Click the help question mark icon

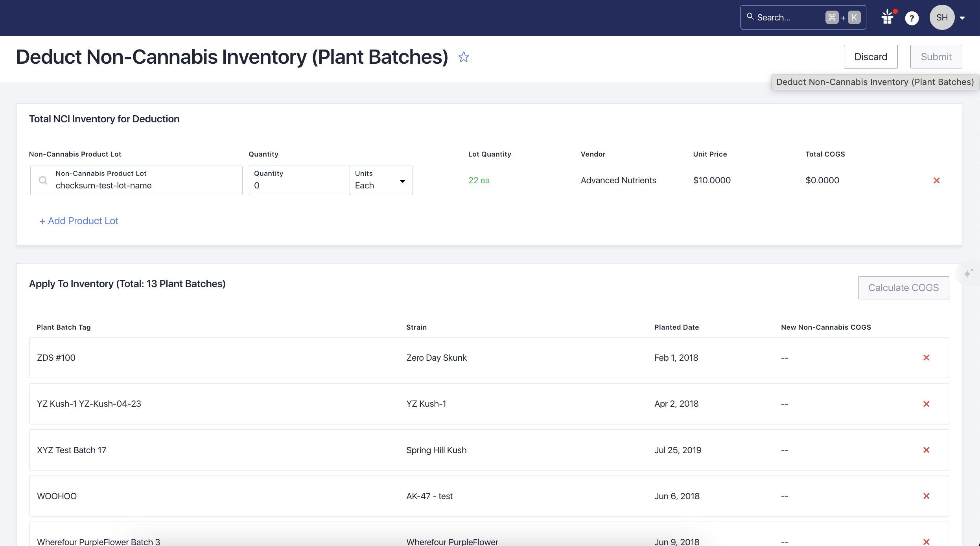click(x=912, y=18)
